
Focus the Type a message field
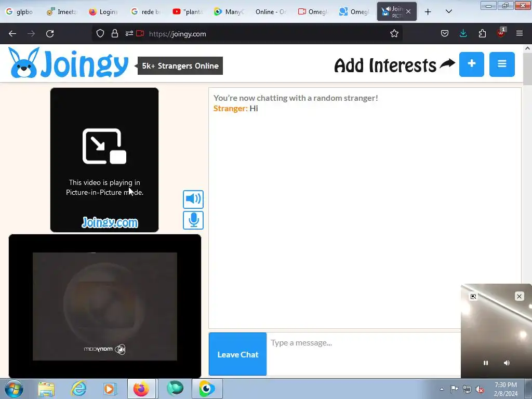coord(363,354)
